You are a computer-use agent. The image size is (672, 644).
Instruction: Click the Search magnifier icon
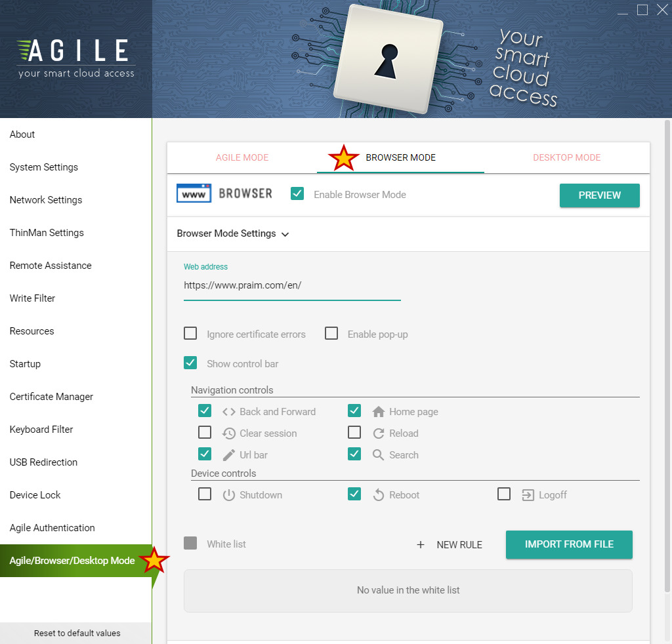[378, 455]
